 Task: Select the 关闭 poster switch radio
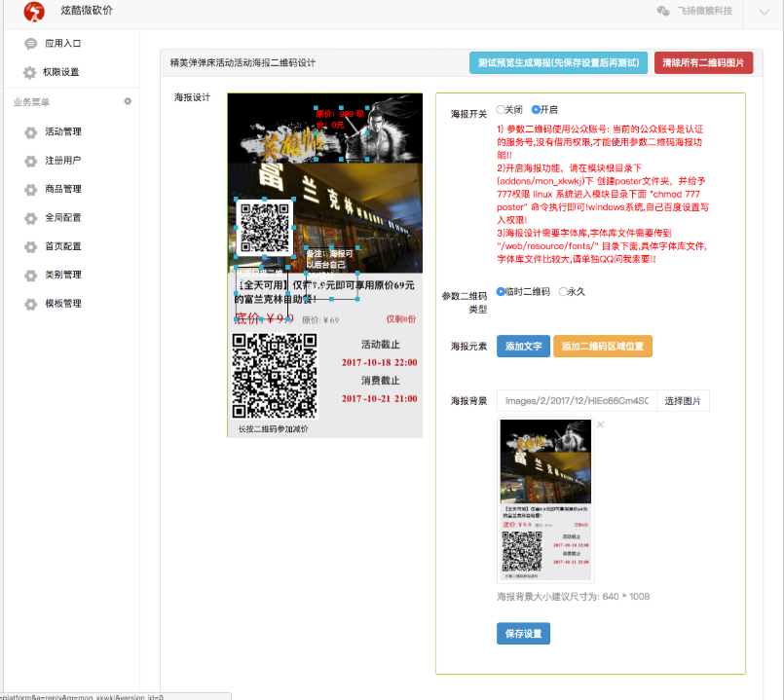501,109
